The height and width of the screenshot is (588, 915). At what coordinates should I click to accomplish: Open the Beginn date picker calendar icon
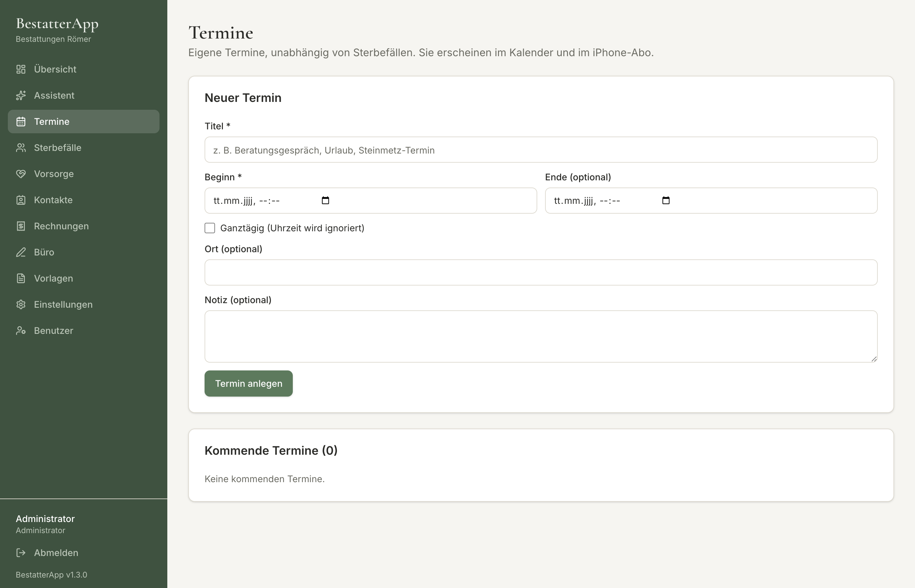tap(325, 201)
